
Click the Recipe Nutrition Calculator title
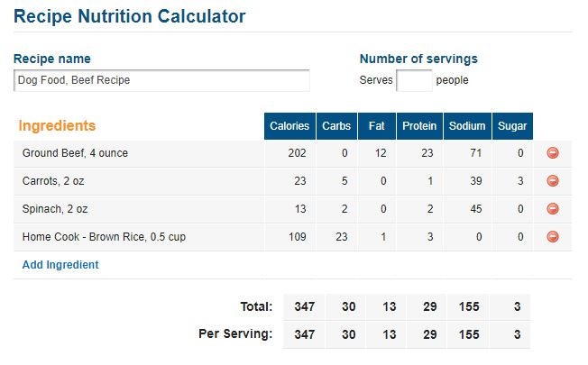tap(130, 16)
